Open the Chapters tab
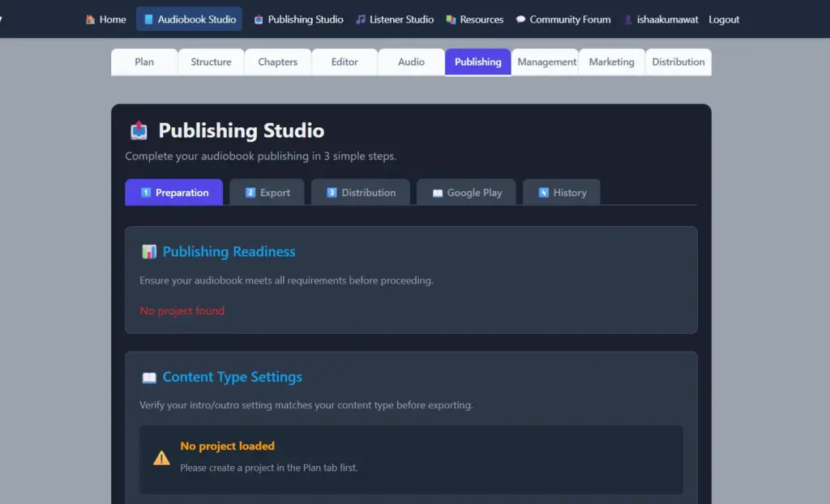Screen dimensions: 830x504 pyautogui.click(x=277, y=61)
